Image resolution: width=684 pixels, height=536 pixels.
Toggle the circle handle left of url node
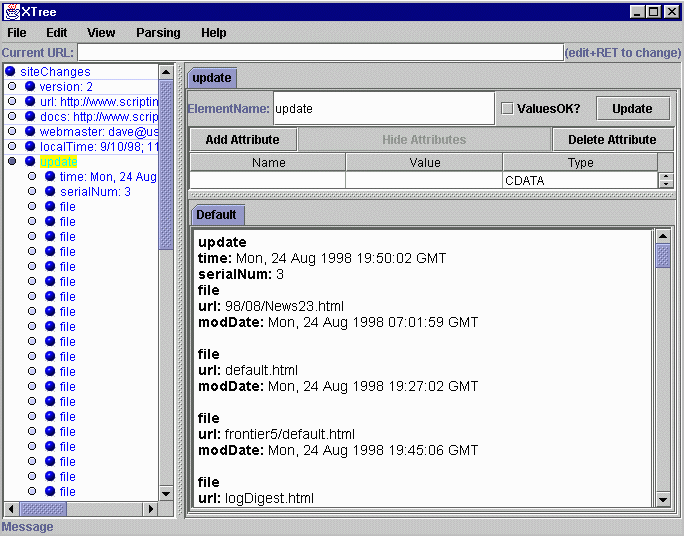click(x=12, y=102)
